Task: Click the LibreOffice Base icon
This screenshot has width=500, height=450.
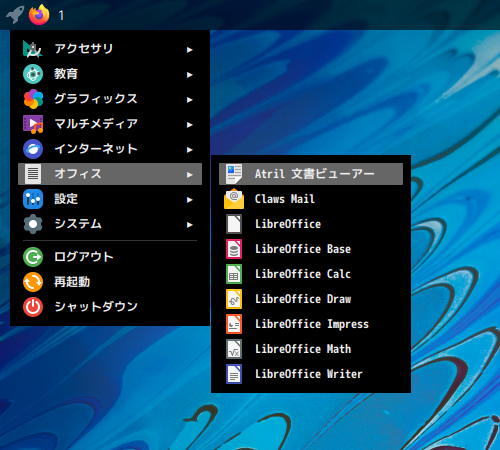Action: coord(234,249)
